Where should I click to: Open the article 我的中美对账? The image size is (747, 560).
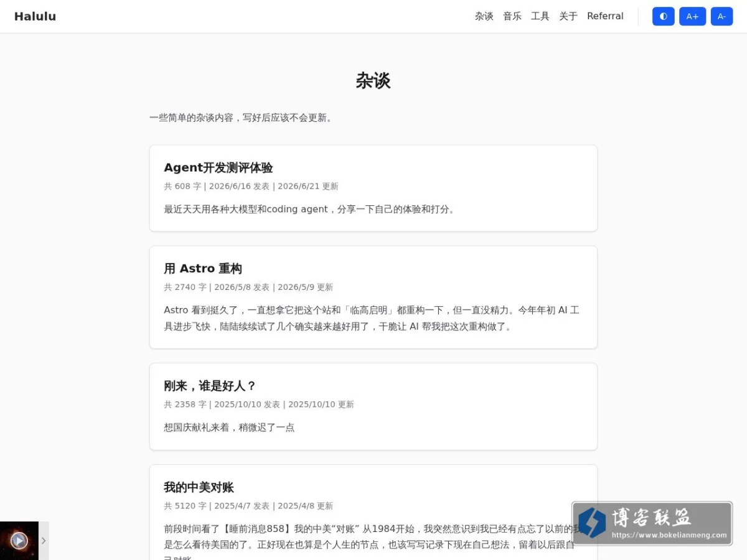(x=199, y=487)
